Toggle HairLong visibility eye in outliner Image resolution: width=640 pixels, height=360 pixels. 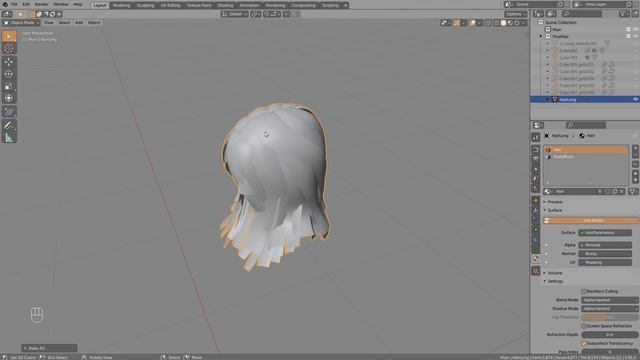pos(635,99)
